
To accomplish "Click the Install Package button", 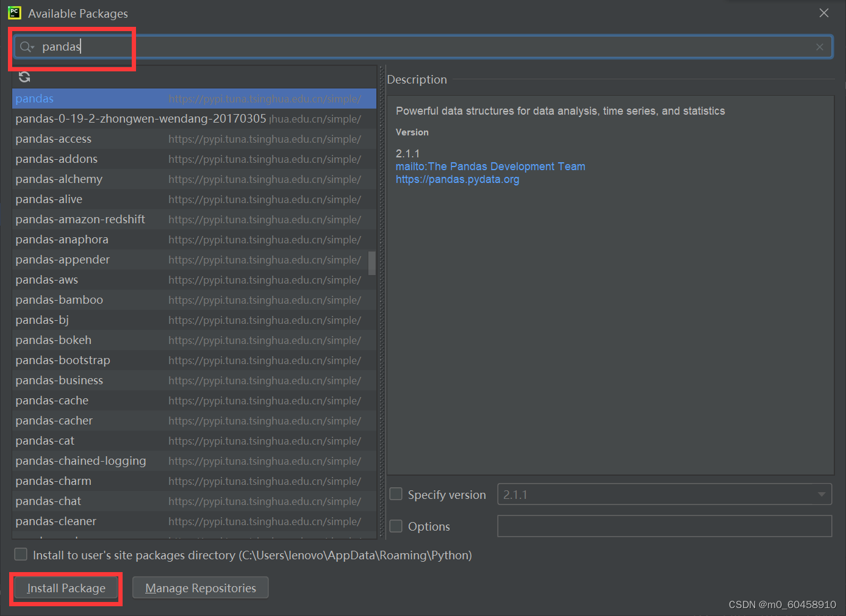I will click(x=66, y=588).
